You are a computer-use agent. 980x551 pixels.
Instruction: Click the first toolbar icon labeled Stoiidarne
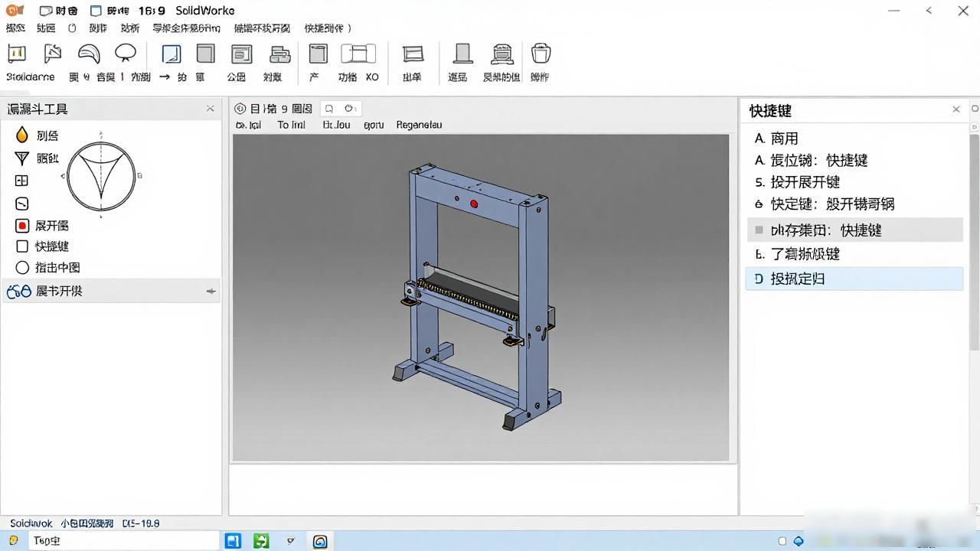coord(17,54)
